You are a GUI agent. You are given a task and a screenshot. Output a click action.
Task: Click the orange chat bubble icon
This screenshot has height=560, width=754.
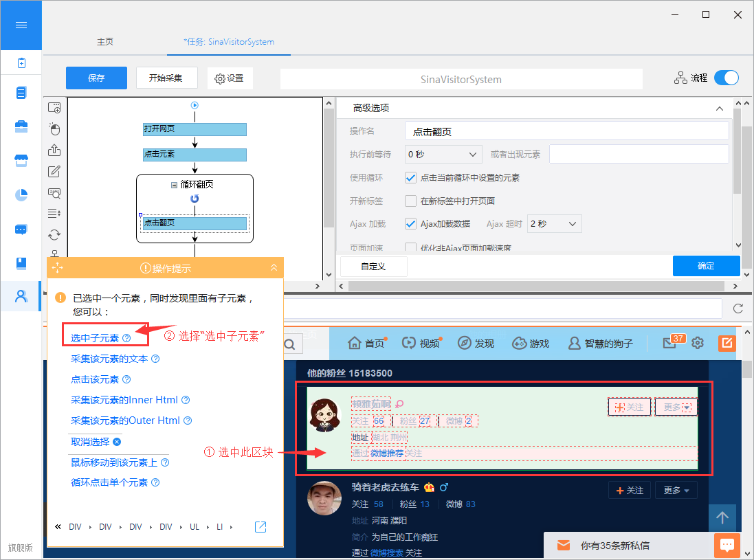(x=727, y=545)
